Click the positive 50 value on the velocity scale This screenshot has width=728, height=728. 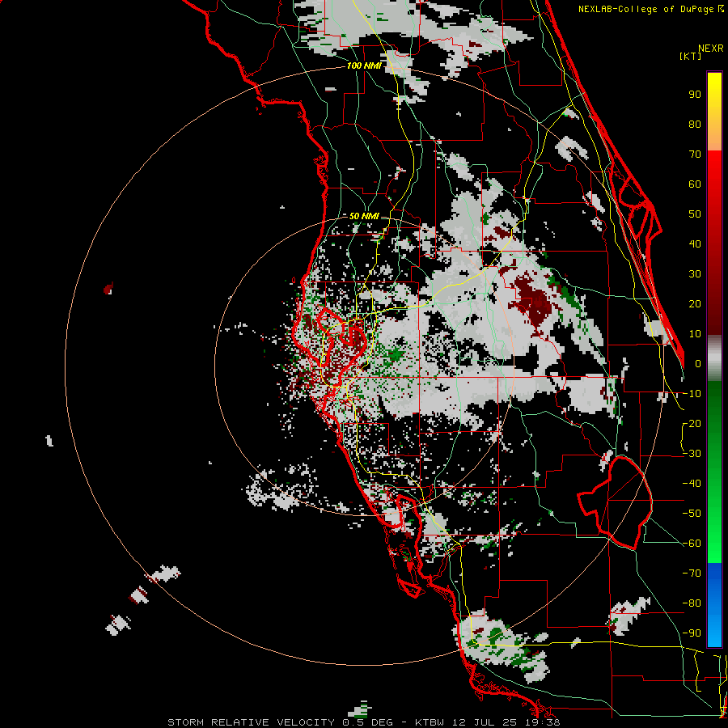click(695, 214)
